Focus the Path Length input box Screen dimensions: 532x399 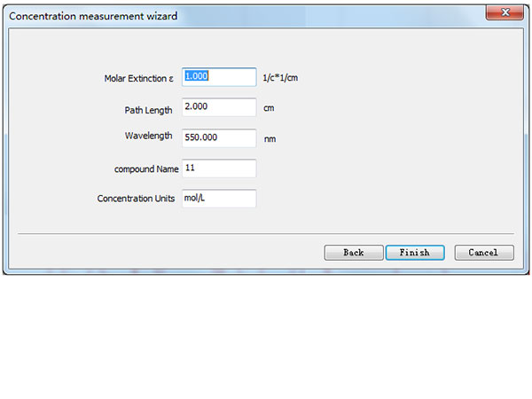(x=219, y=107)
